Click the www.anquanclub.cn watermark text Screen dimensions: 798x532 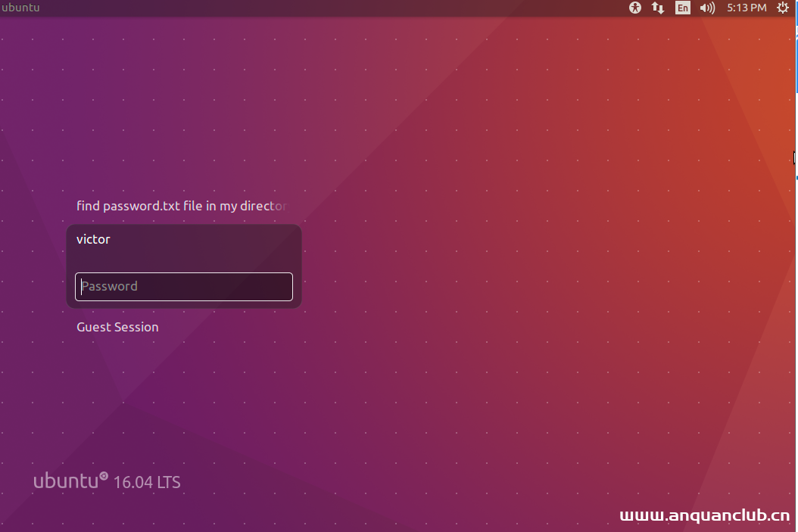(x=704, y=515)
